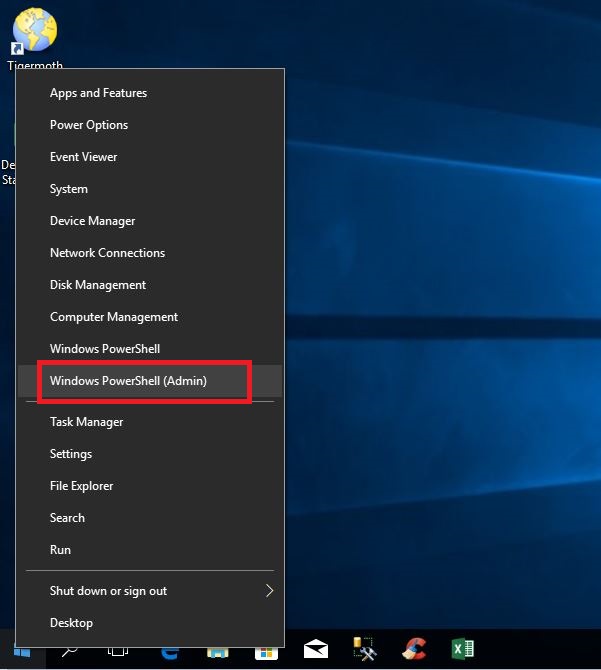Choose Search in the menu
The width and height of the screenshot is (601, 670).
[x=150, y=518]
